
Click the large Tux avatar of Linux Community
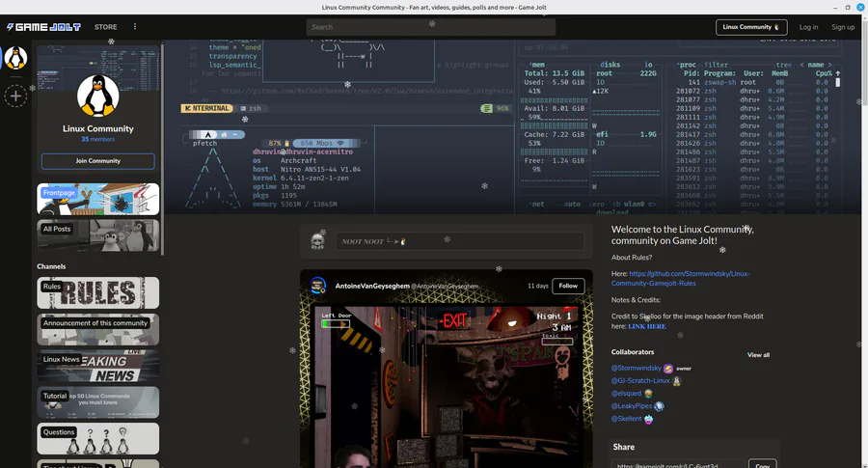[x=98, y=96]
